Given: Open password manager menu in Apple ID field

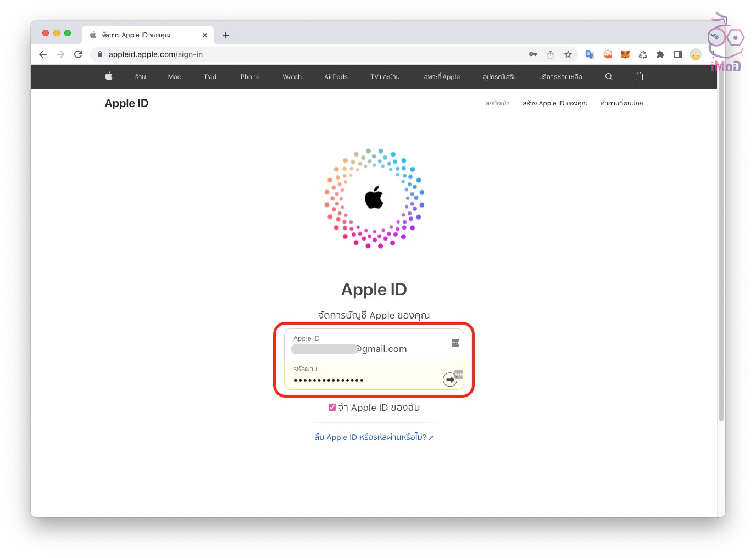Looking at the screenshot, I should pyautogui.click(x=455, y=343).
